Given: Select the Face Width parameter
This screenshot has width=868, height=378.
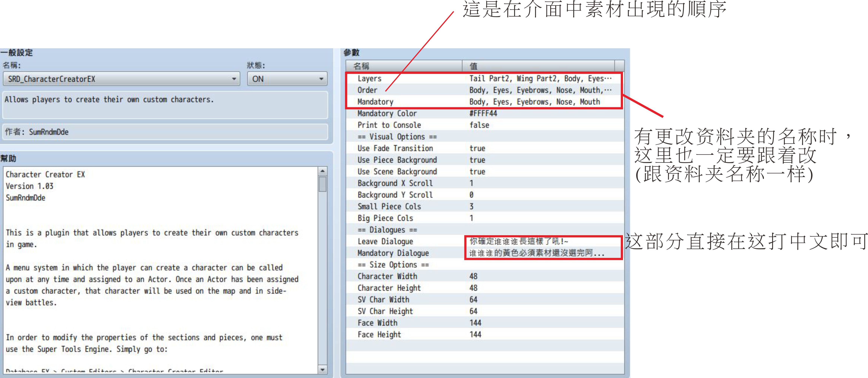Looking at the screenshot, I should pyautogui.click(x=485, y=323).
